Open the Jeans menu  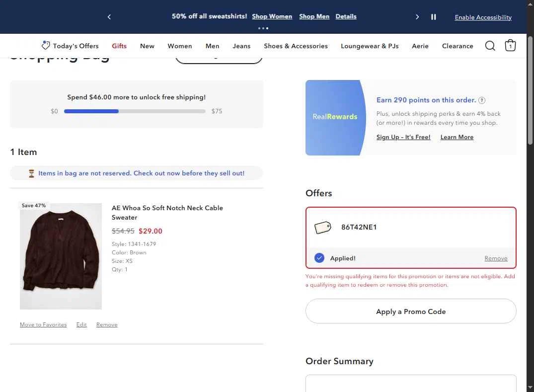pos(241,46)
